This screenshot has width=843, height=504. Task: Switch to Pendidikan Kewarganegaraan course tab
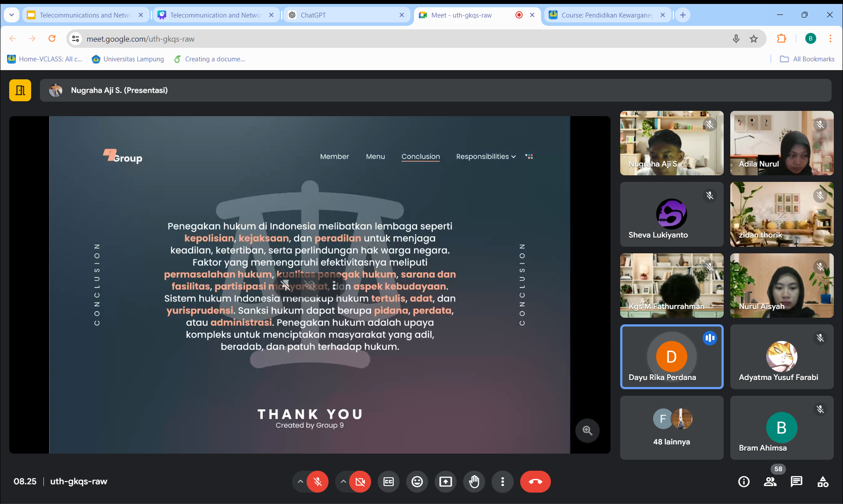pos(607,15)
